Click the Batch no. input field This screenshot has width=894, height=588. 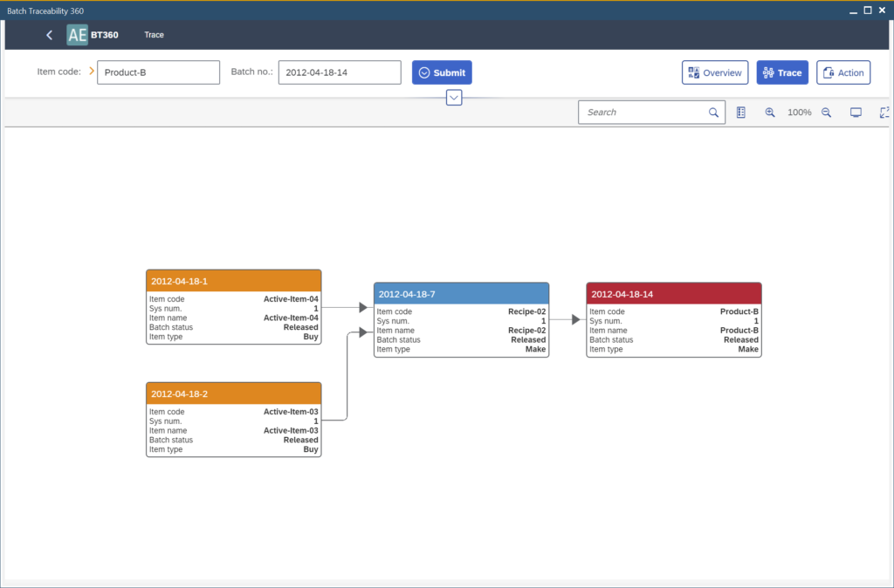tap(339, 72)
